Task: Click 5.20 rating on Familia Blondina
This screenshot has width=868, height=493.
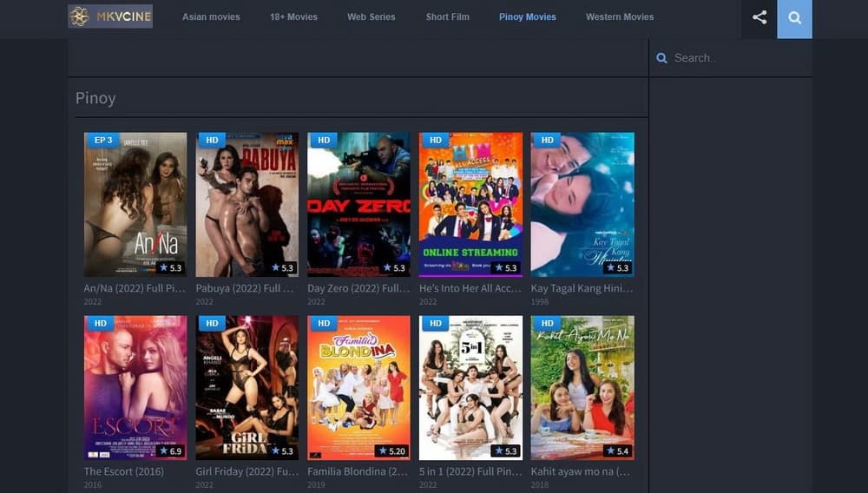Action: (x=392, y=451)
